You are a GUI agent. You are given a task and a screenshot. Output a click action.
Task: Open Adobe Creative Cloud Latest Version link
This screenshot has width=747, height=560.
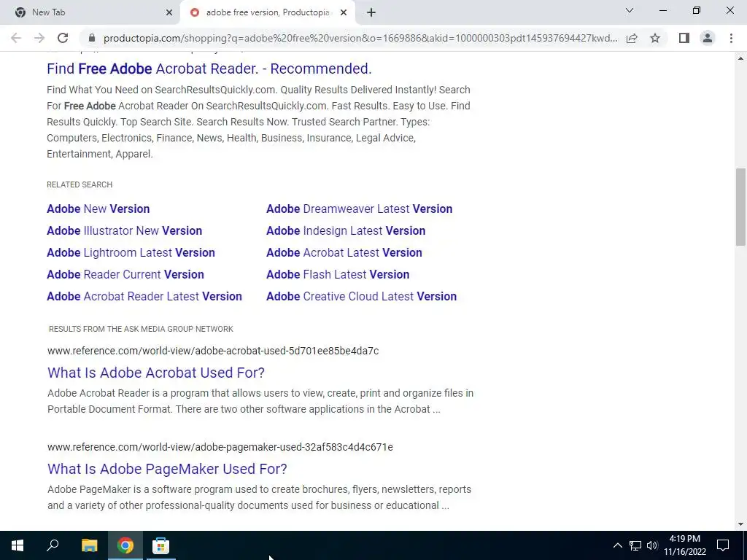tap(362, 296)
